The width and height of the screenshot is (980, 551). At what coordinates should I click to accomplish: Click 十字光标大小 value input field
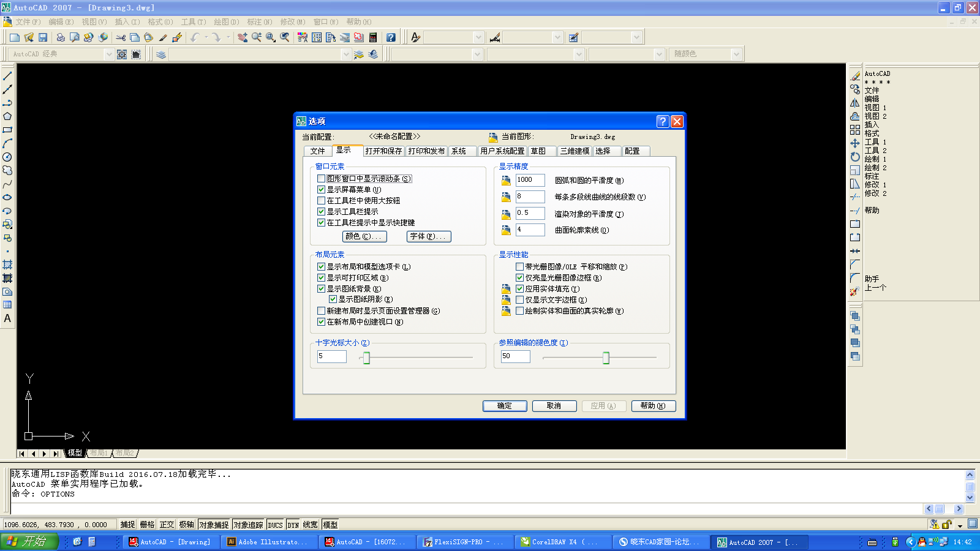tap(331, 356)
